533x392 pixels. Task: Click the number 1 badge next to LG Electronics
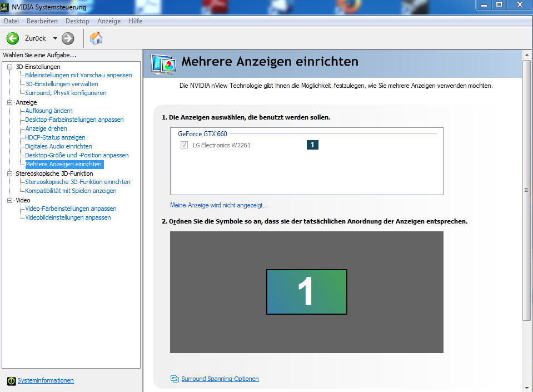click(x=312, y=145)
